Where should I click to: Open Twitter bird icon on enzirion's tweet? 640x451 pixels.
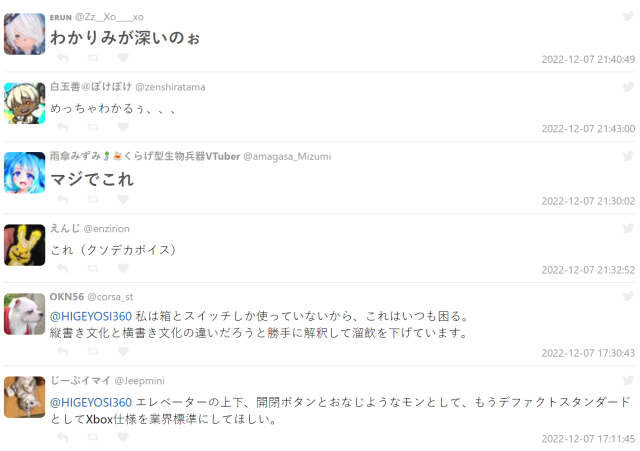pos(628,229)
